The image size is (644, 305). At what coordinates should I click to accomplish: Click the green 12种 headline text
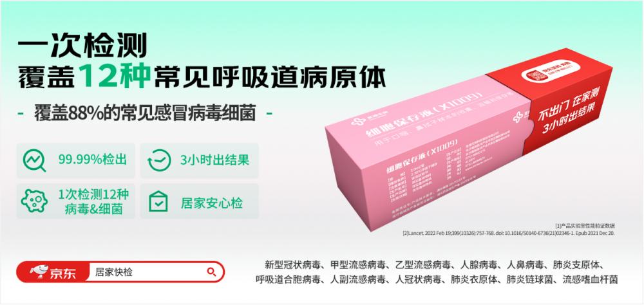[114, 76]
